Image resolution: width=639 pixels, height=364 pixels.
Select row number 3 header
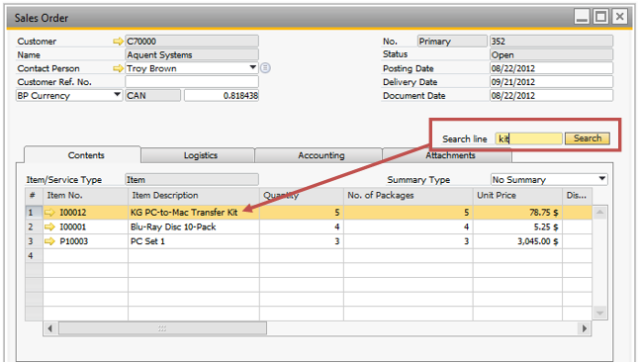pos(34,241)
